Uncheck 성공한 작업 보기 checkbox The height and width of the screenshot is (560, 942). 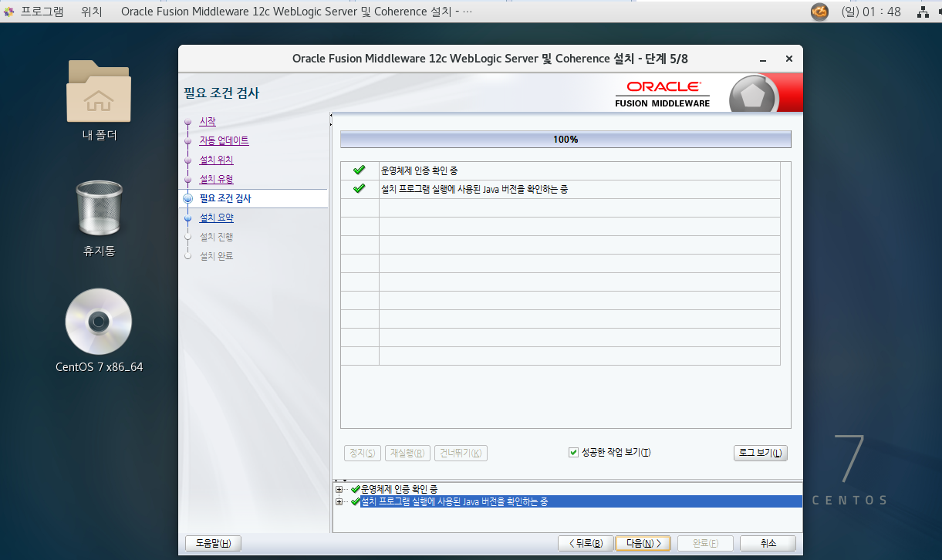[573, 453]
